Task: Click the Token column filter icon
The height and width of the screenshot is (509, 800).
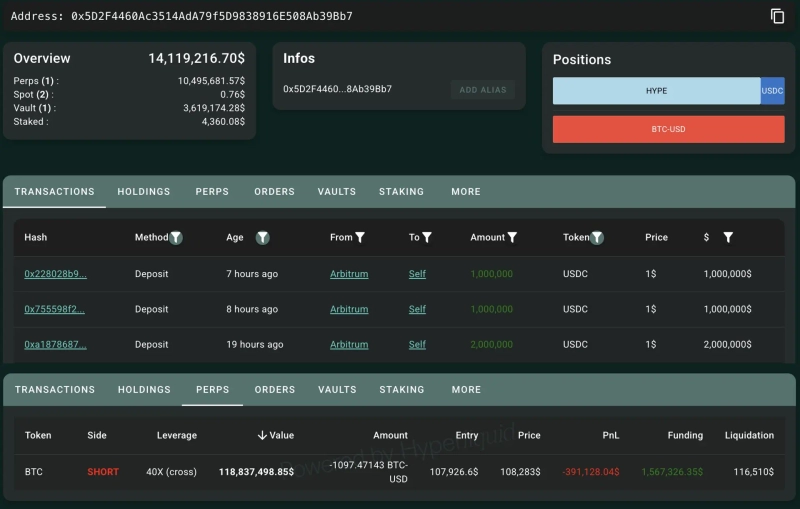Action: click(597, 238)
